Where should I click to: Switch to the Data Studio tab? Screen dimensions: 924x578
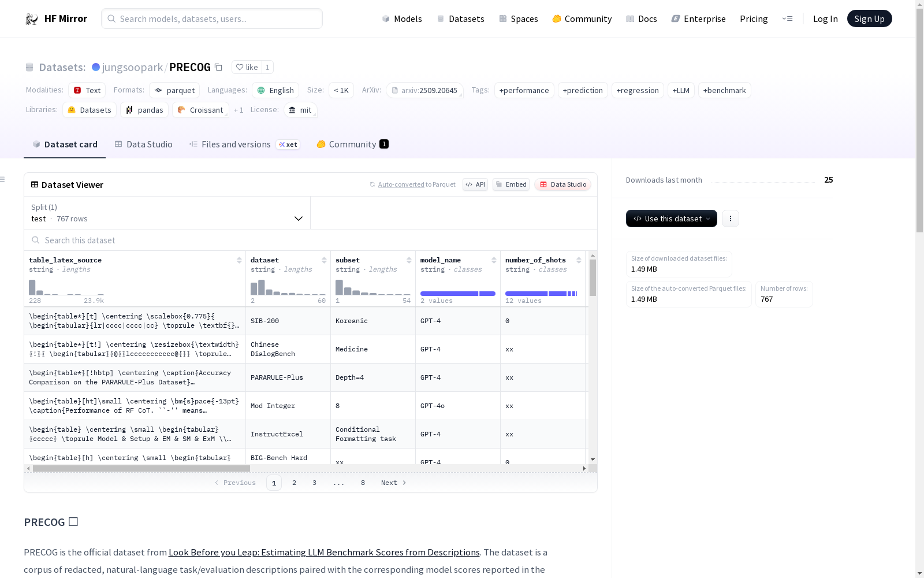(144, 144)
